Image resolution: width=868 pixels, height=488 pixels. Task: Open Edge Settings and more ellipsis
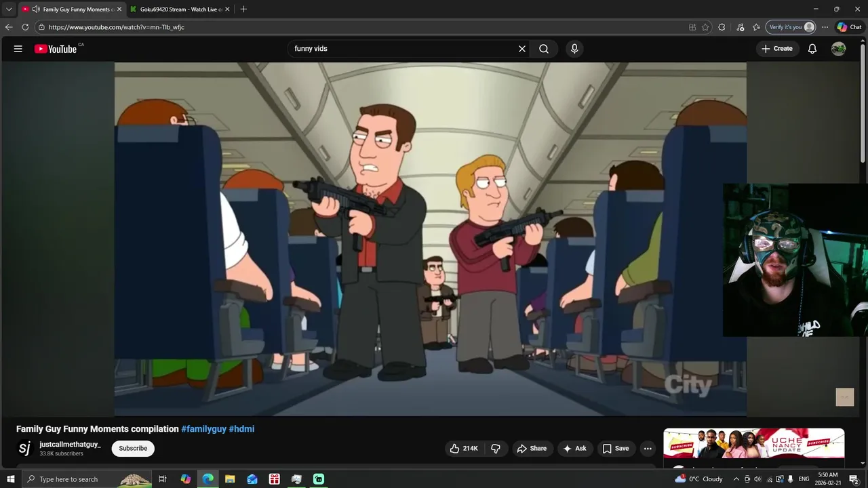coord(825,27)
